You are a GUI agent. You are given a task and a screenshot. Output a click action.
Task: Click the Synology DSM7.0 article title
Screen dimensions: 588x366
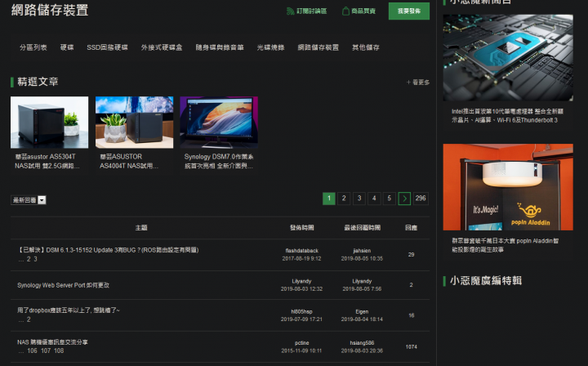tap(219, 161)
